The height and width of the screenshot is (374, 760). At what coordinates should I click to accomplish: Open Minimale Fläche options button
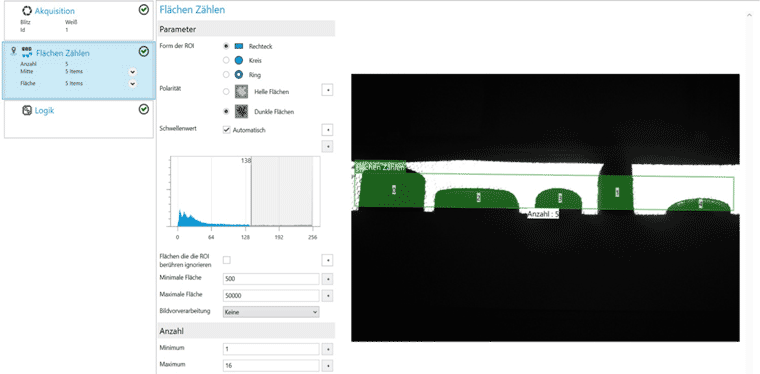click(x=327, y=279)
